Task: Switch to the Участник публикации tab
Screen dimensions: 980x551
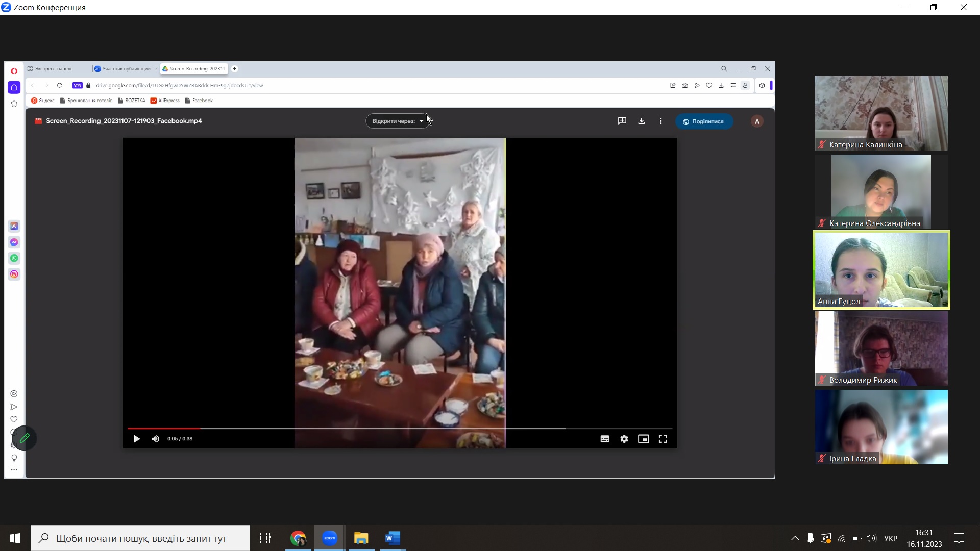Action: (126, 69)
